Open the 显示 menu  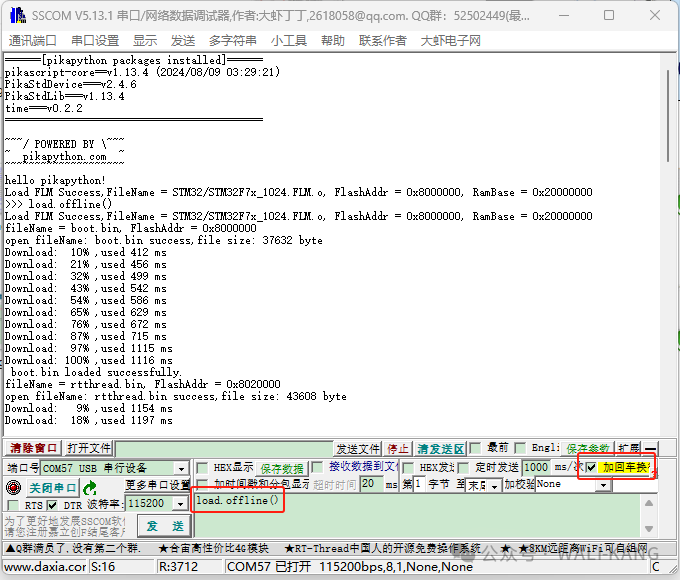pos(145,41)
